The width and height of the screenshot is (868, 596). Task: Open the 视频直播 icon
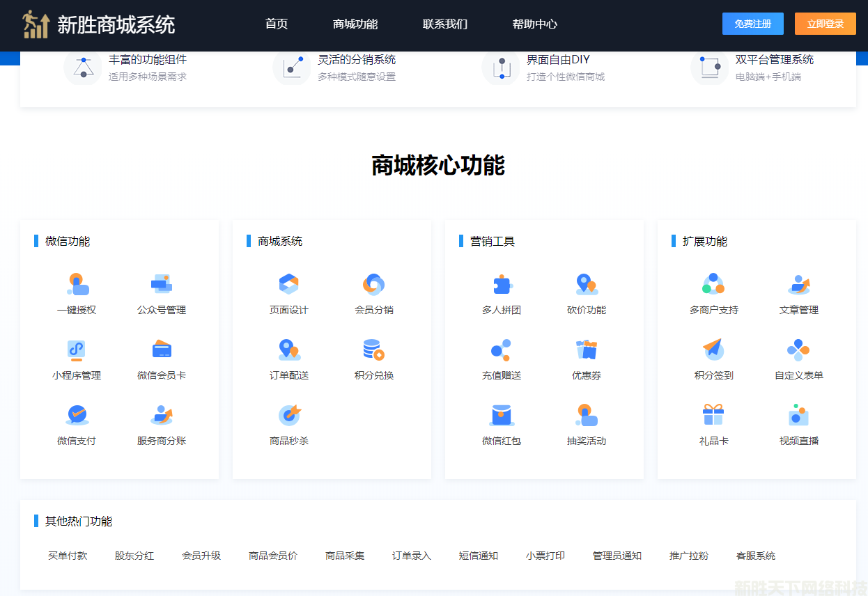[798, 415]
